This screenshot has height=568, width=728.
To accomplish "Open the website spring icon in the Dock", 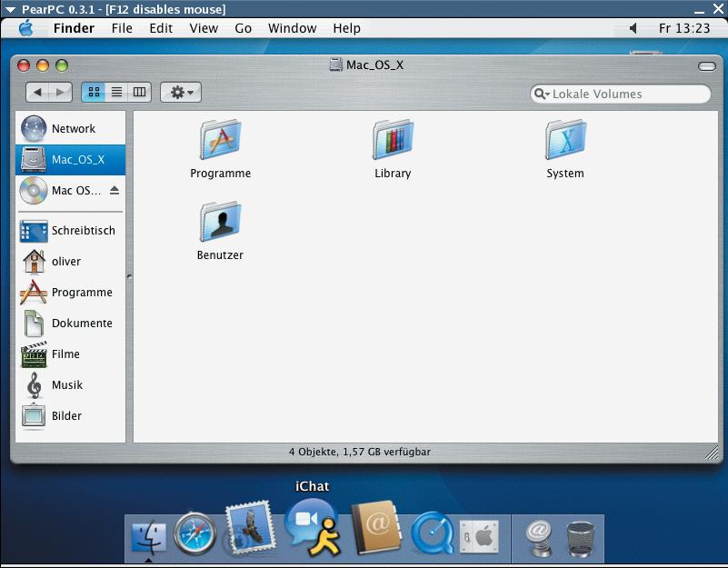I will (x=539, y=538).
